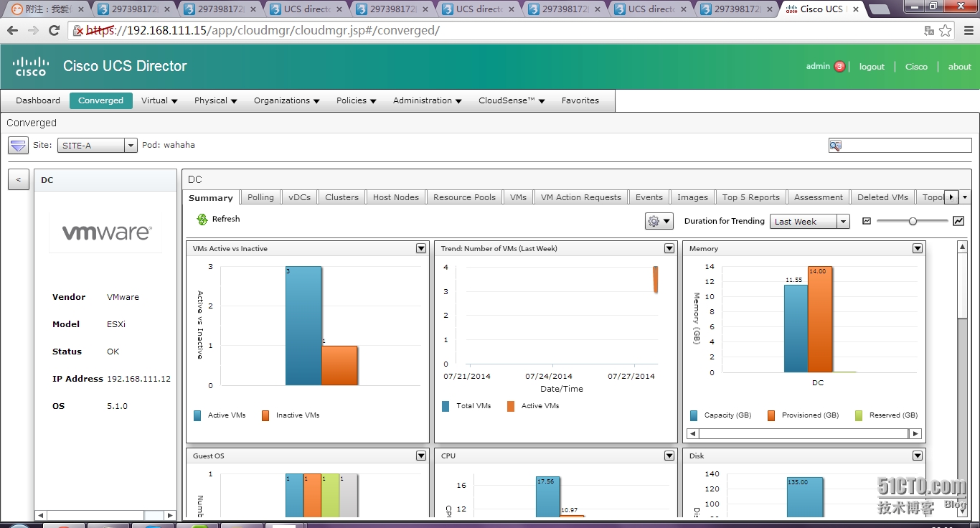The height and width of the screenshot is (528, 980).
Task: Toggle Active VMs legend swatch
Action: (197, 415)
